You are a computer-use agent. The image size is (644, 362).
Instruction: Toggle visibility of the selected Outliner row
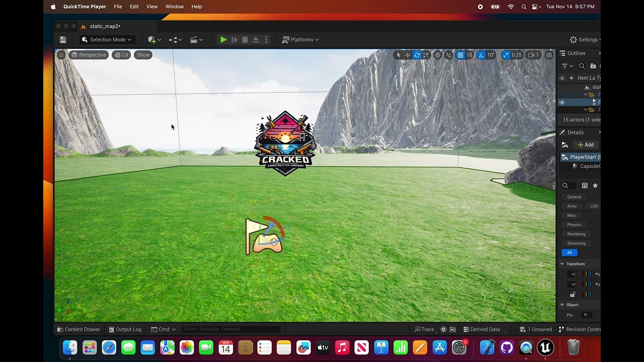562,102
